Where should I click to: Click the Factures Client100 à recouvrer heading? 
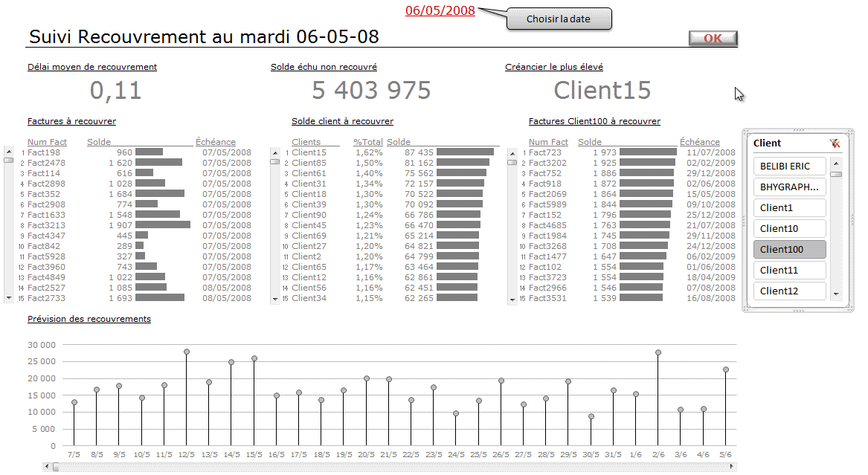click(x=594, y=121)
